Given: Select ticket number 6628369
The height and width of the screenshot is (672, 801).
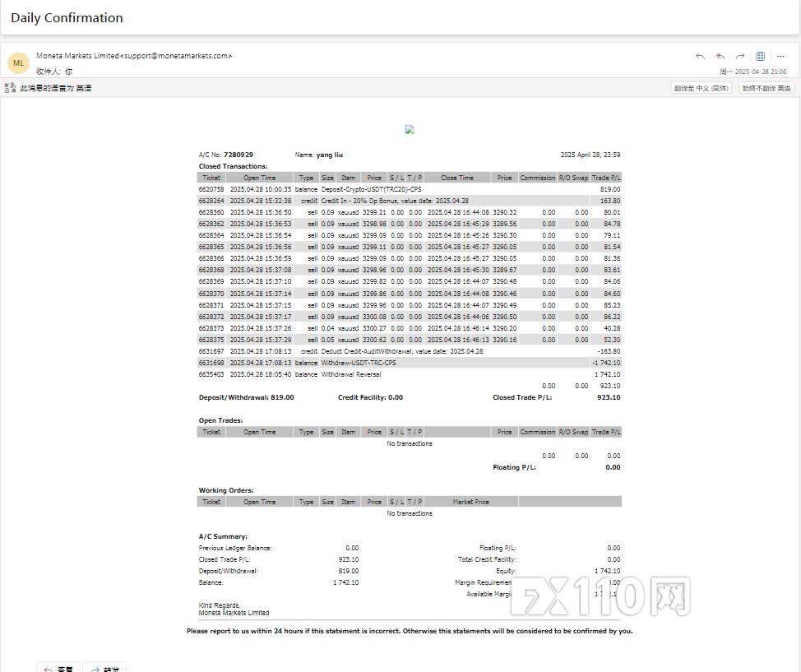Looking at the screenshot, I should [x=211, y=281].
